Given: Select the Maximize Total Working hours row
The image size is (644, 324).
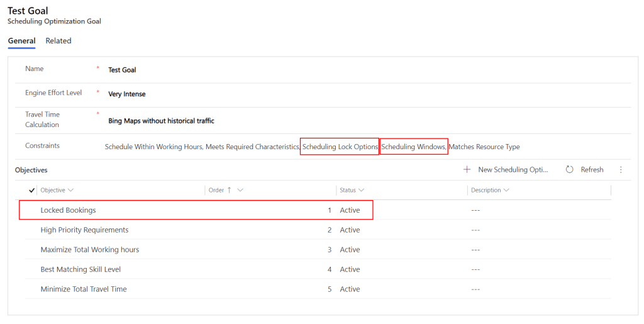Looking at the screenshot, I should [90, 250].
